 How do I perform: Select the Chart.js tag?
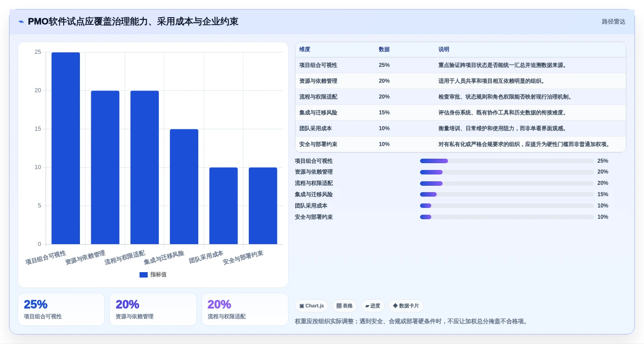pyautogui.click(x=312, y=306)
